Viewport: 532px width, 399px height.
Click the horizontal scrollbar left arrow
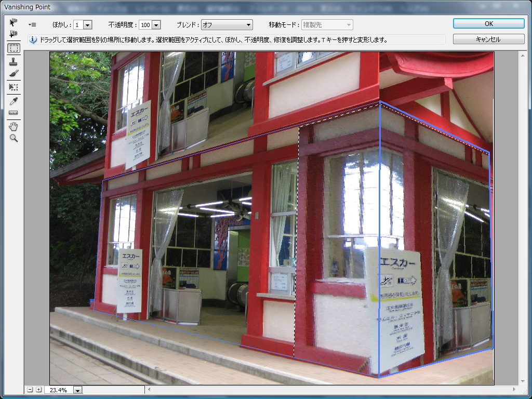pos(149,390)
